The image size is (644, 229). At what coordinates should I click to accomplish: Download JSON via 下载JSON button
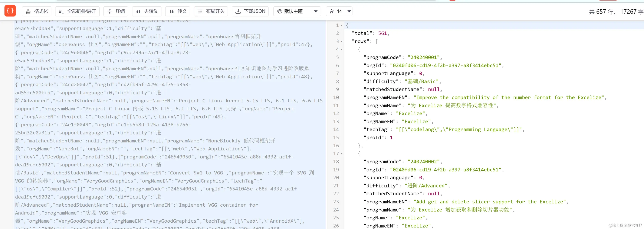(250, 11)
